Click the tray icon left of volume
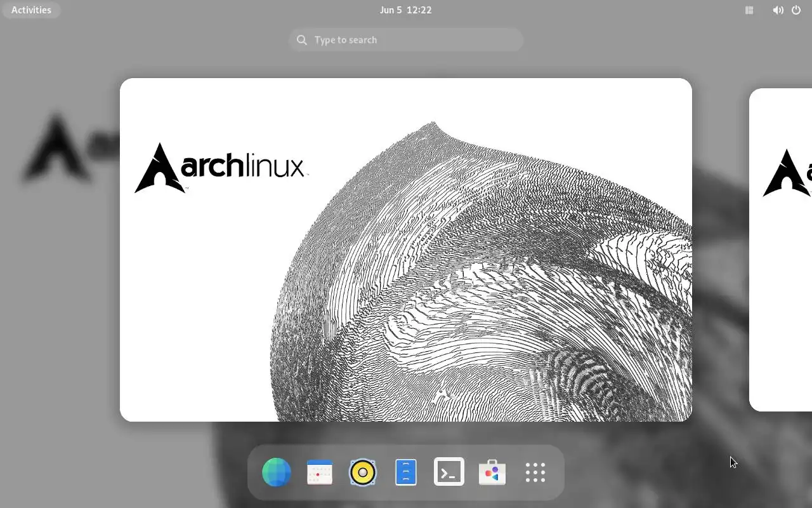This screenshot has width=812, height=508. pyautogui.click(x=749, y=10)
